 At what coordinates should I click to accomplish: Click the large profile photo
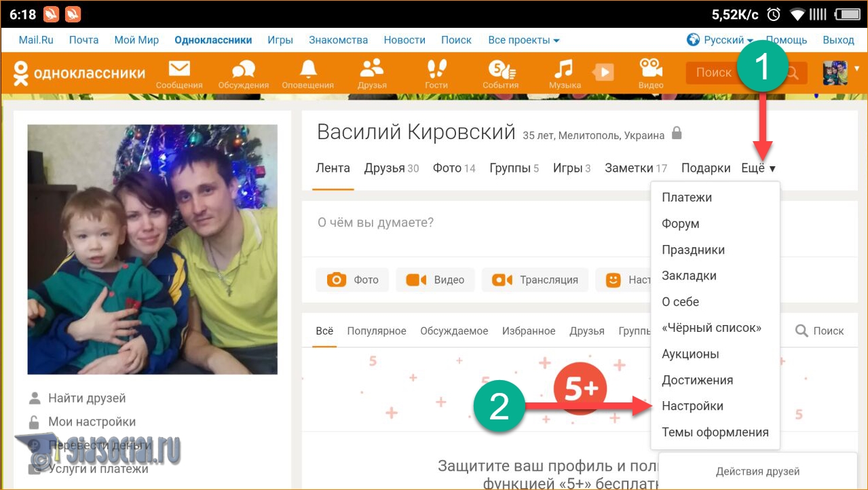pyautogui.click(x=152, y=249)
